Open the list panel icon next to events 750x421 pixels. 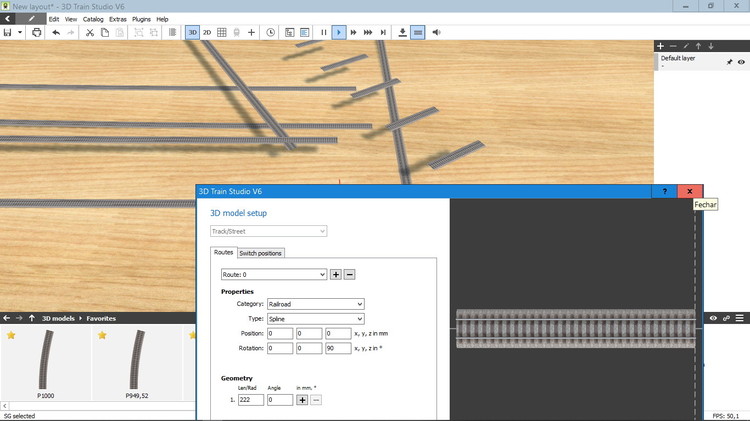(304, 33)
